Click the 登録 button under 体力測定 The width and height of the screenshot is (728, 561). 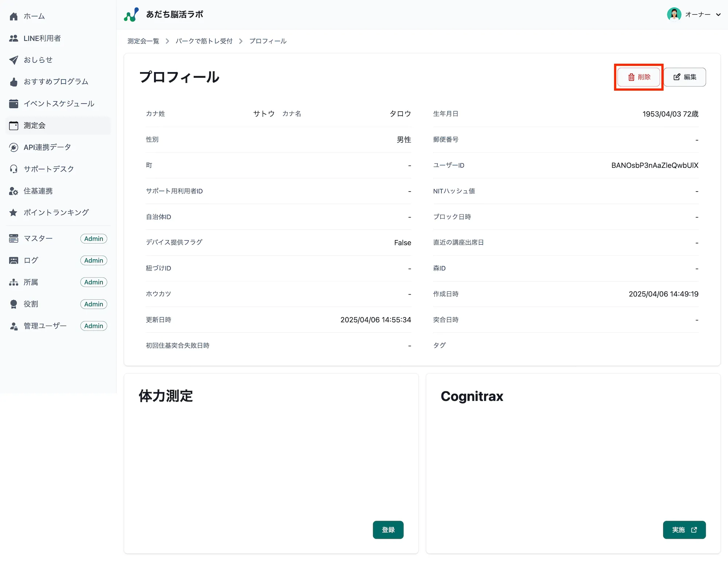click(x=388, y=530)
